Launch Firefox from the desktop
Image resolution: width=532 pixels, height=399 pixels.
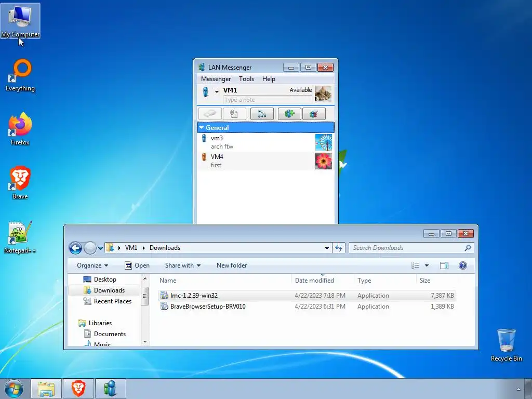click(20, 129)
